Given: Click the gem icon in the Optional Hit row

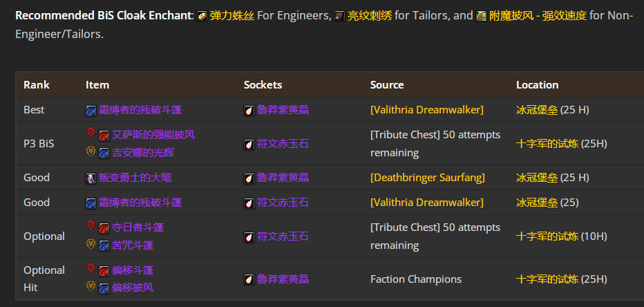Looking at the screenshot, I should pyautogui.click(x=249, y=279).
